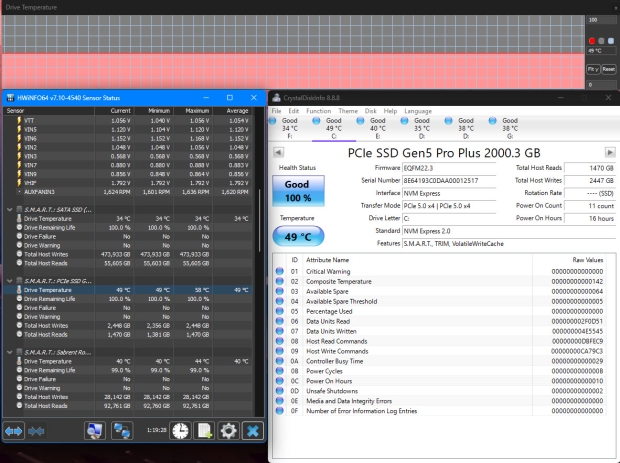Image resolution: width=620 pixels, height=463 pixels.
Task: Click the Good 100 % health status button
Action: tap(298, 191)
